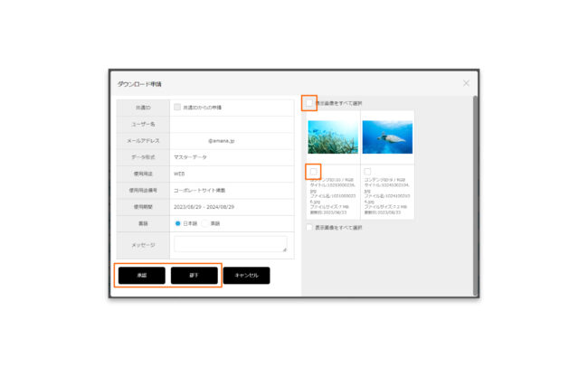Select the 日本語 language radio button
Viewport: 588px width, 367px height.
[x=177, y=223]
